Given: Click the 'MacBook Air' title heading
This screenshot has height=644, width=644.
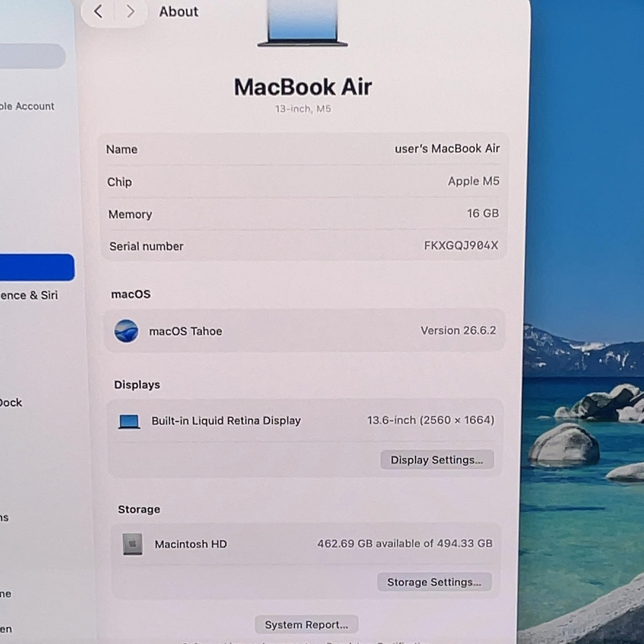Looking at the screenshot, I should [x=303, y=87].
